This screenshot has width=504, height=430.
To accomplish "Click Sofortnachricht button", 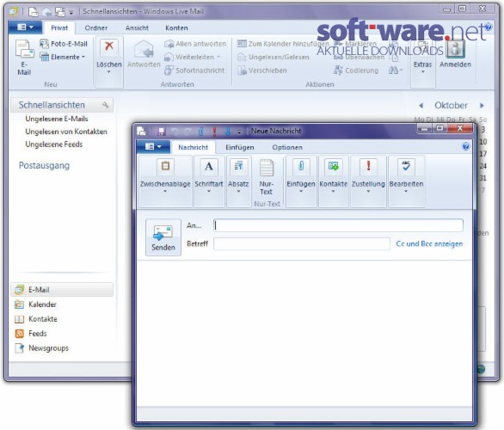I will 194,71.
